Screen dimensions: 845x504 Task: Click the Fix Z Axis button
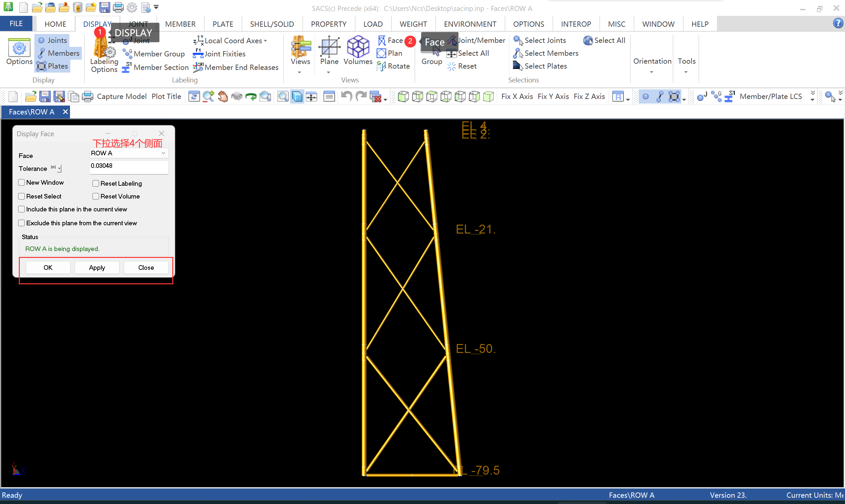coord(589,96)
